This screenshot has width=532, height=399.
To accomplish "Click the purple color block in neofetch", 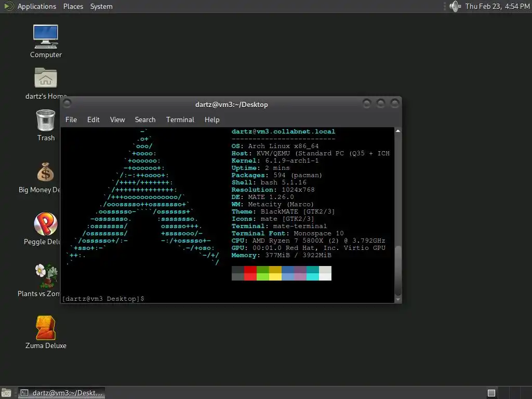I will pos(300,273).
